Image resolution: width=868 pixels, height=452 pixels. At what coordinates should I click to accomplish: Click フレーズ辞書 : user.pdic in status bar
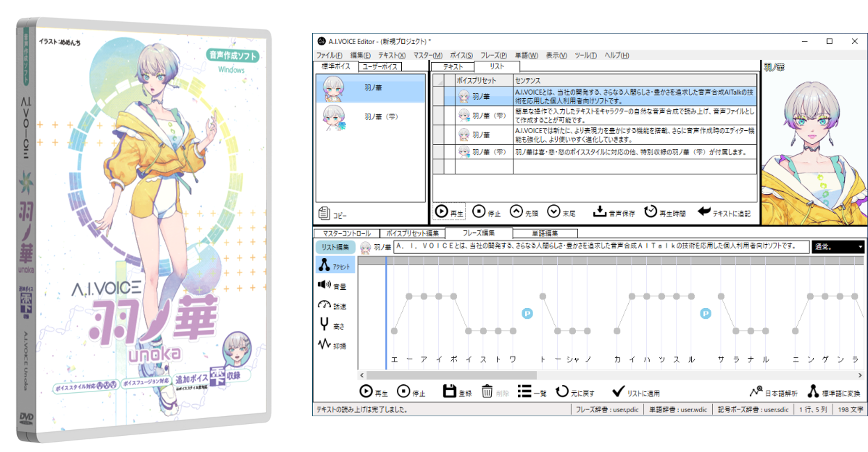(x=607, y=409)
